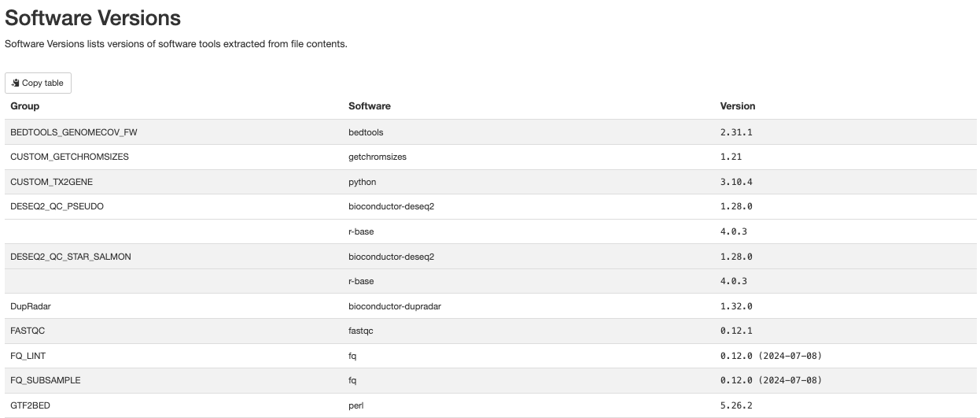The width and height of the screenshot is (980, 418).
Task: Click the DESEQ2_QC_STAR_SALMON group cell
Action: (x=71, y=257)
